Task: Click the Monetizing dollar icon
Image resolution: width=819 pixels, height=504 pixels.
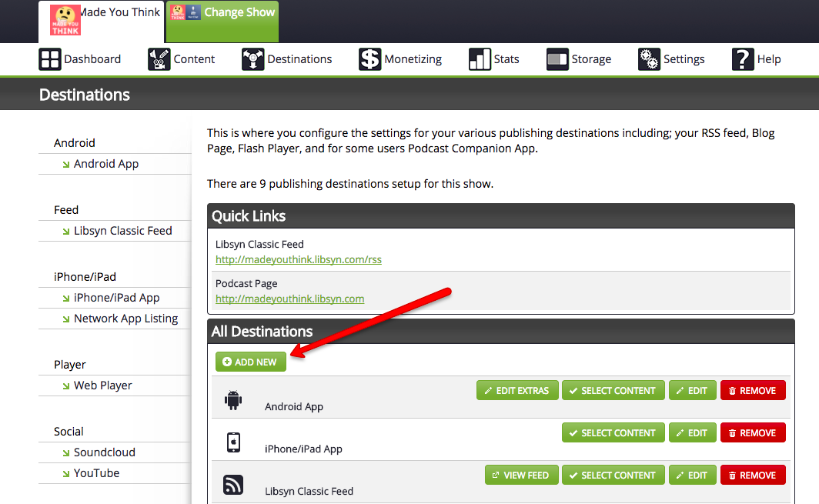Action: [369, 59]
